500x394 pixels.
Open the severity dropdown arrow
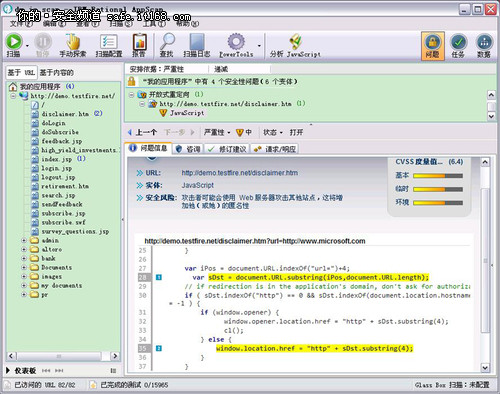[229, 133]
